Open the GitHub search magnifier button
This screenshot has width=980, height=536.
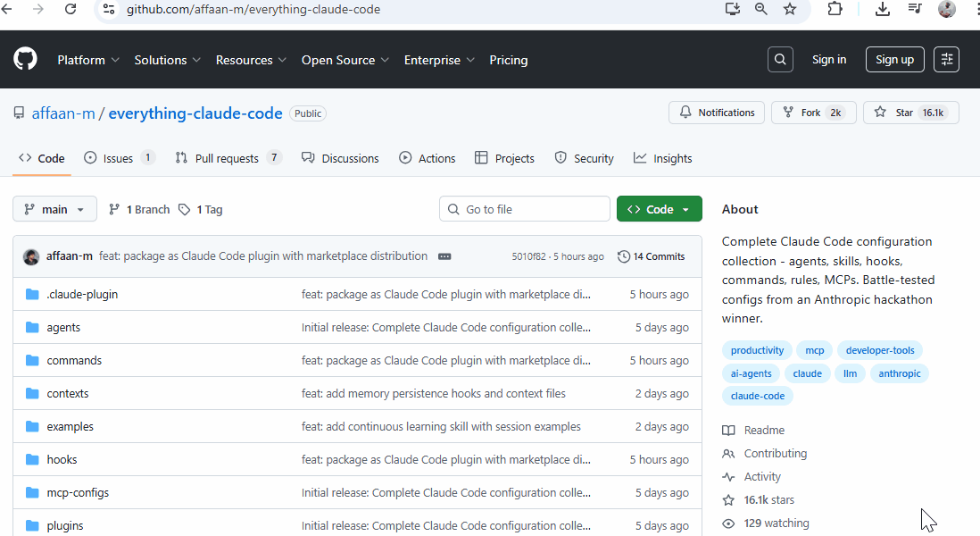[x=780, y=60]
